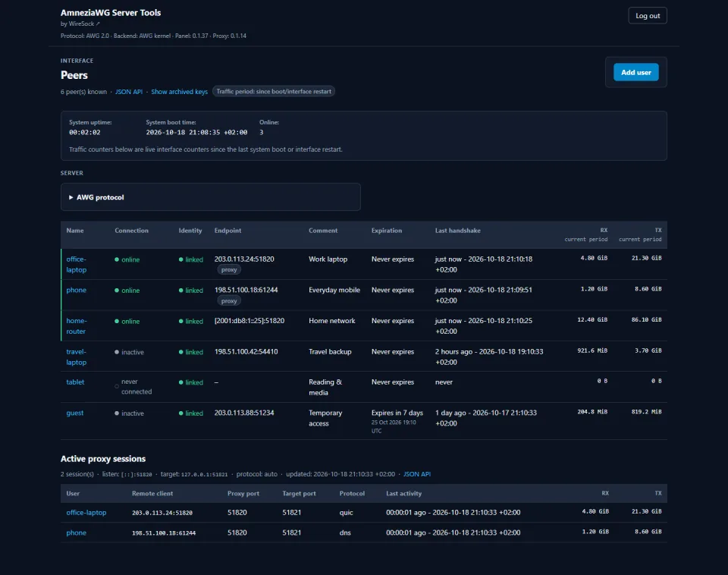Click the online status of office-laptop
Viewport: 728px width, 575px height.
[x=127, y=259]
